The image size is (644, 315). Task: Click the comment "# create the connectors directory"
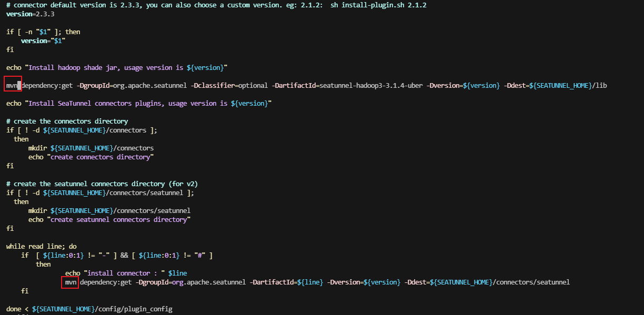pyautogui.click(x=67, y=121)
